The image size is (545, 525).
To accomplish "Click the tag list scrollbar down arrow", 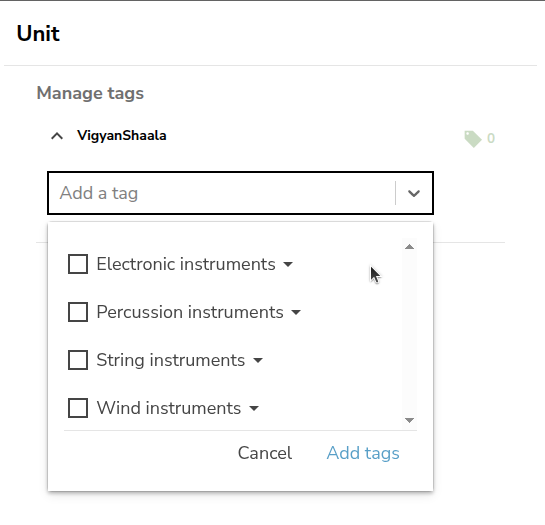I will tap(409, 420).
